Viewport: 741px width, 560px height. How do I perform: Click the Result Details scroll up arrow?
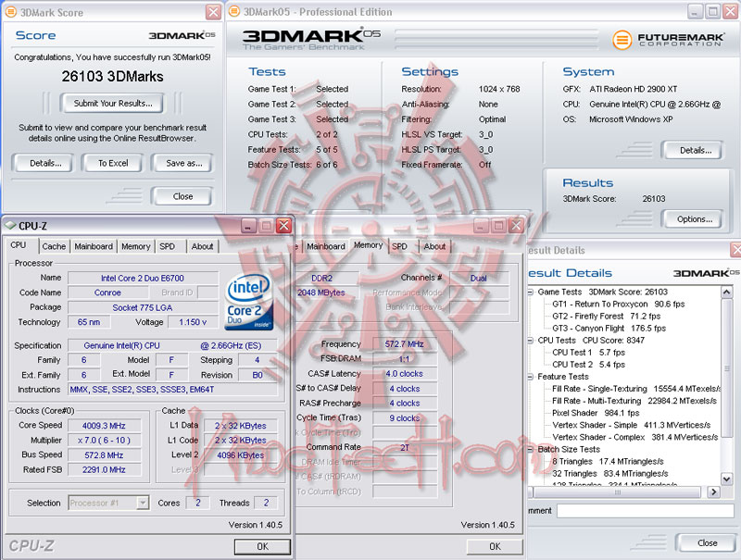727,292
